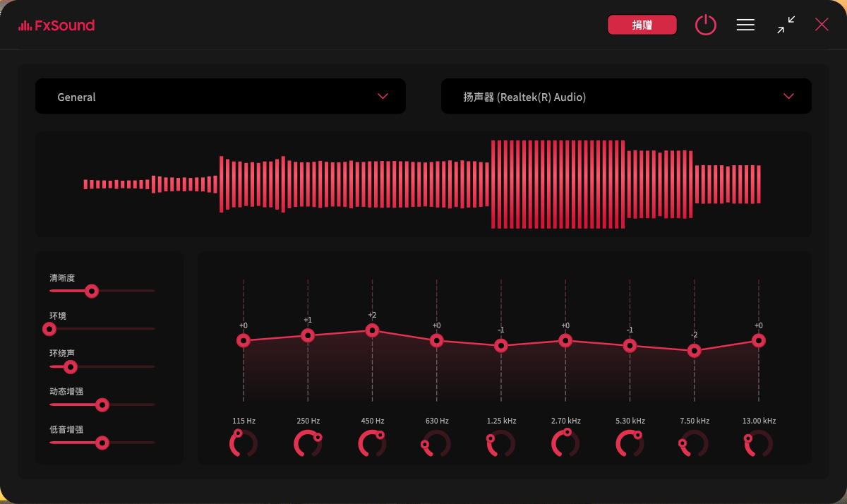Open the hamburger menu
The image size is (847, 504).
(745, 25)
